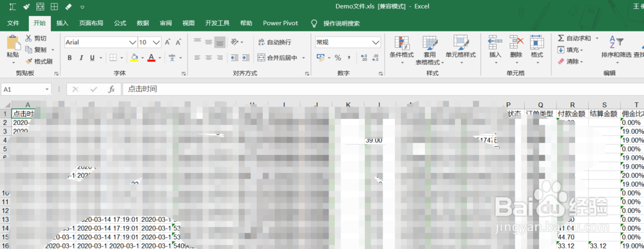Toggle italic formatting I
Viewport: 644px width, 249px height.
81,58
